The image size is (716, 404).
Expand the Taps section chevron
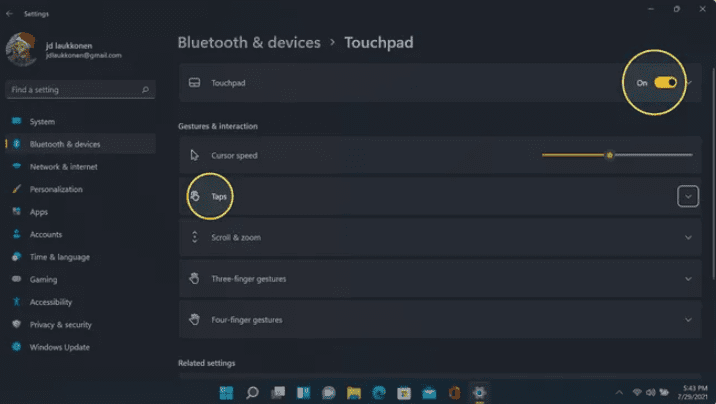[688, 197]
